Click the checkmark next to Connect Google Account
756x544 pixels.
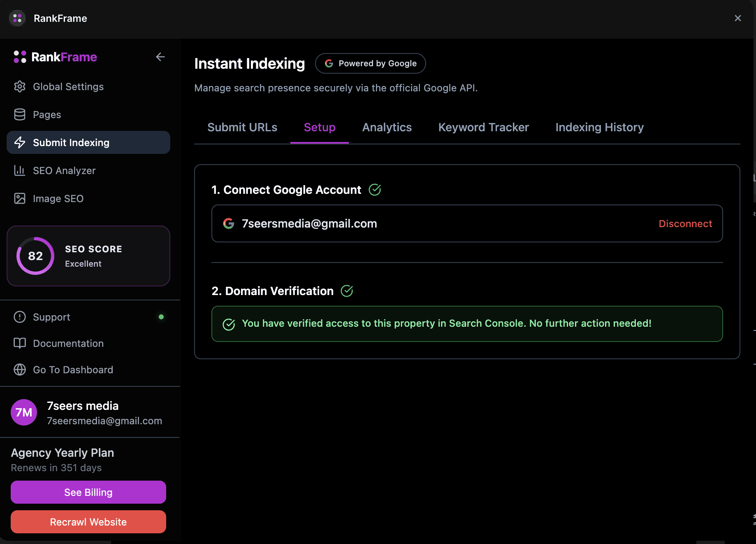[x=375, y=190]
